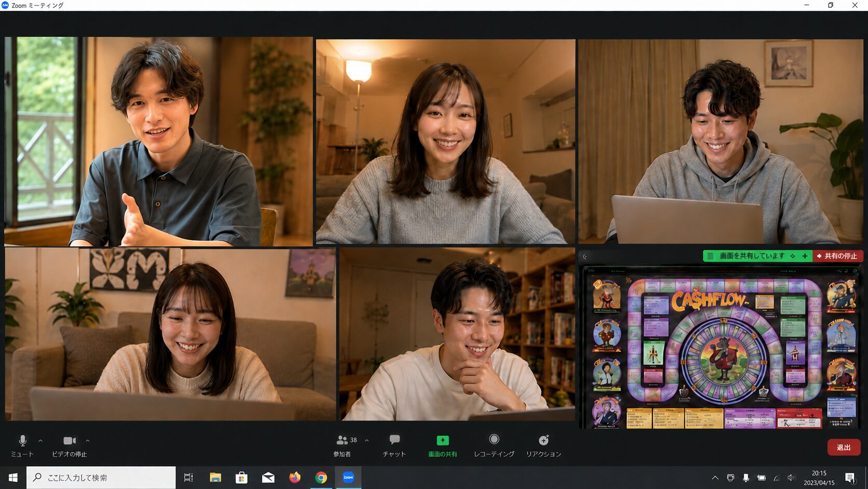
Task: Click the Zoom taskbar icon
Action: [348, 478]
